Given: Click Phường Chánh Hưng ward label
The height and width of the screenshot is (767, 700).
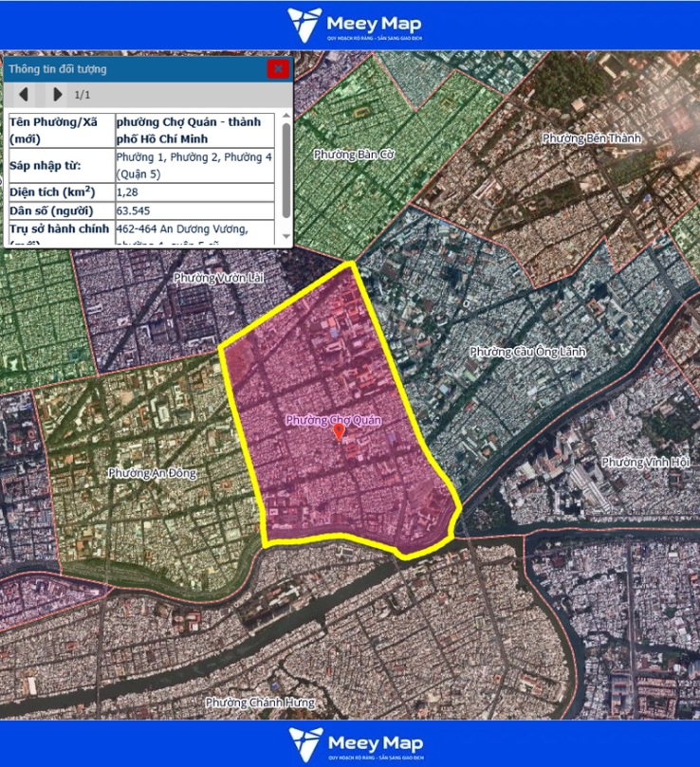Looking at the screenshot, I should (x=259, y=703).
